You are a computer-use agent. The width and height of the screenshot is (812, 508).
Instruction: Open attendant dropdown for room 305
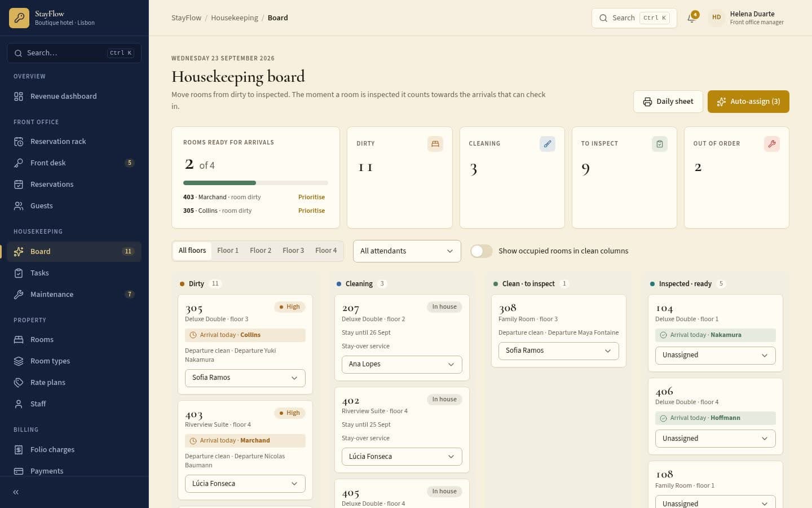(x=245, y=378)
